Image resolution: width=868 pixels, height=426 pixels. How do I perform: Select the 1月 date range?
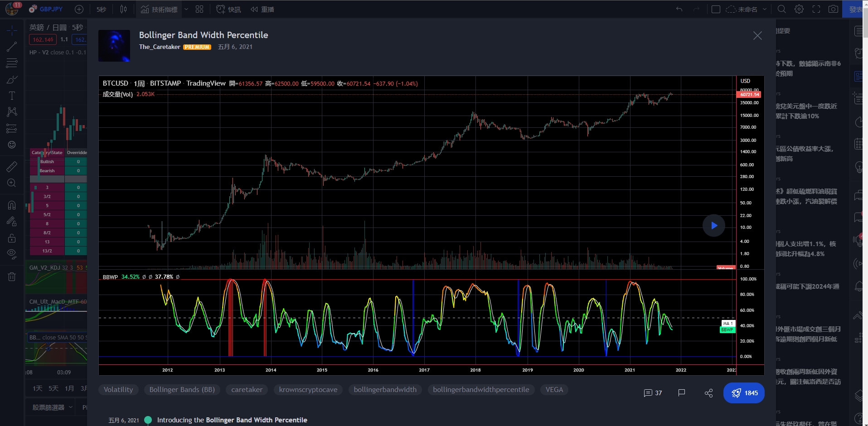coord(69,388)
